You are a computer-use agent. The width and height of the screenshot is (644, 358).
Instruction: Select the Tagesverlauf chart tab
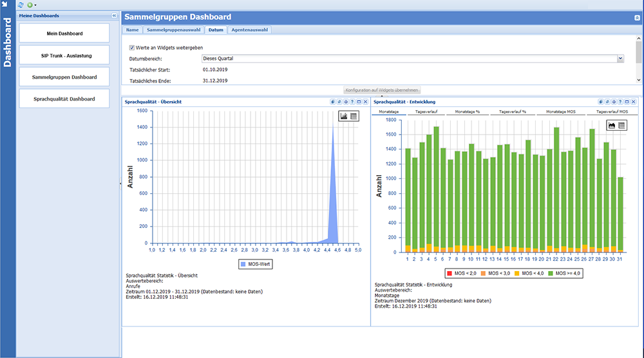pyautogui.click(x=426, y=111)
